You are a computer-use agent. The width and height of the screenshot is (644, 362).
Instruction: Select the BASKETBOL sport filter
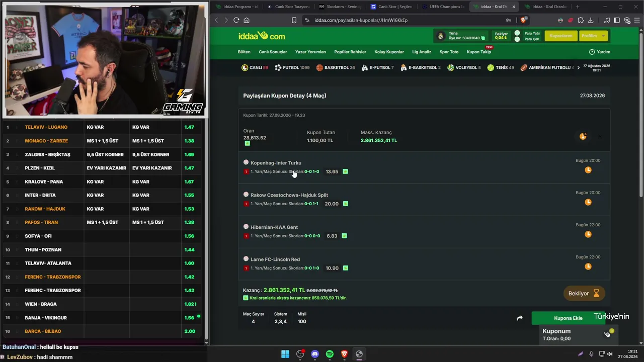point(336,67)
